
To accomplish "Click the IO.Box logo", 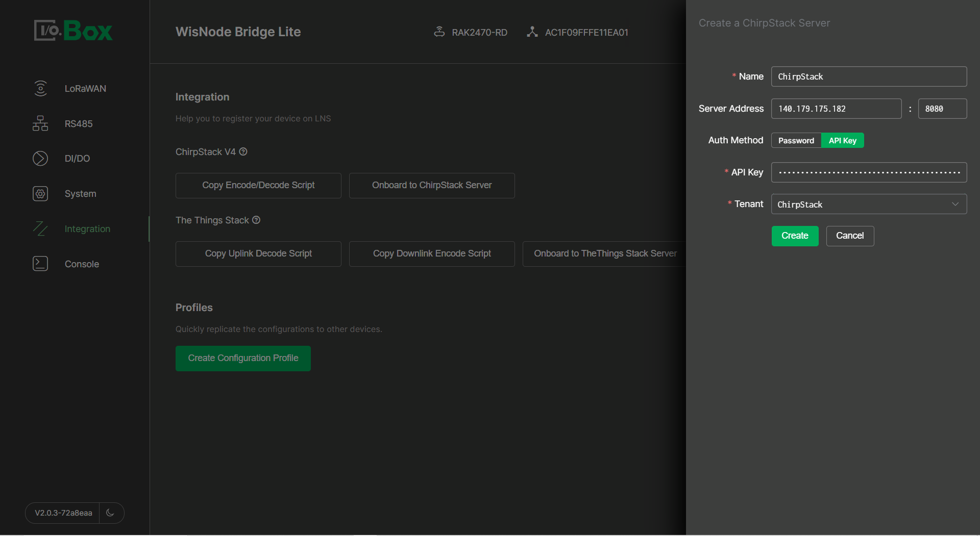I will 73,31.
